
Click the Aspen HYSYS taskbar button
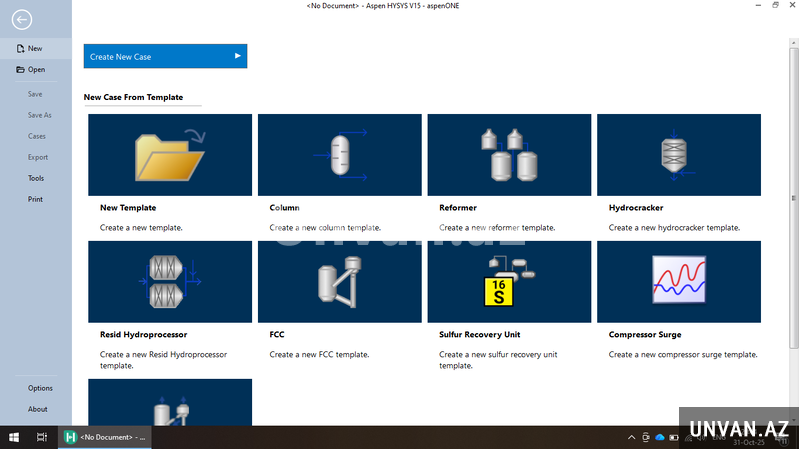105,437
